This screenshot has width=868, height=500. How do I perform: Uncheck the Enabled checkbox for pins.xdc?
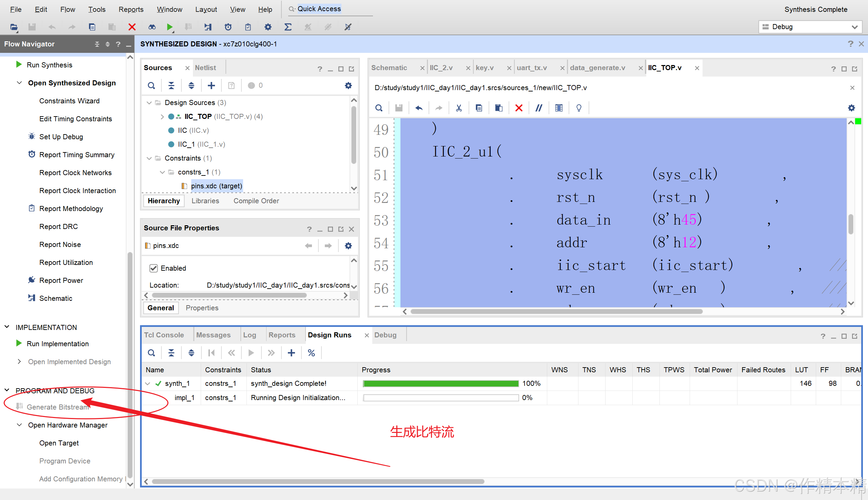pyautogui.click(x=154, y=268)
